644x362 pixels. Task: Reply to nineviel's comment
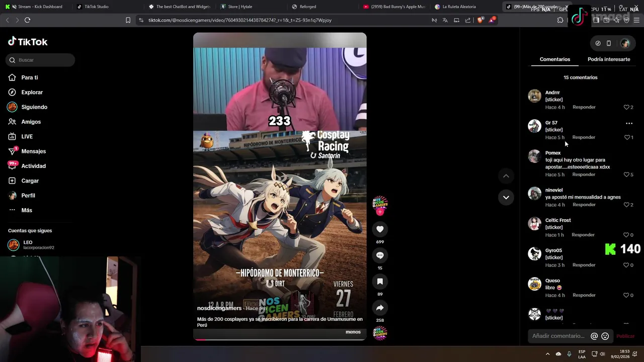click(x=584, y=205)
